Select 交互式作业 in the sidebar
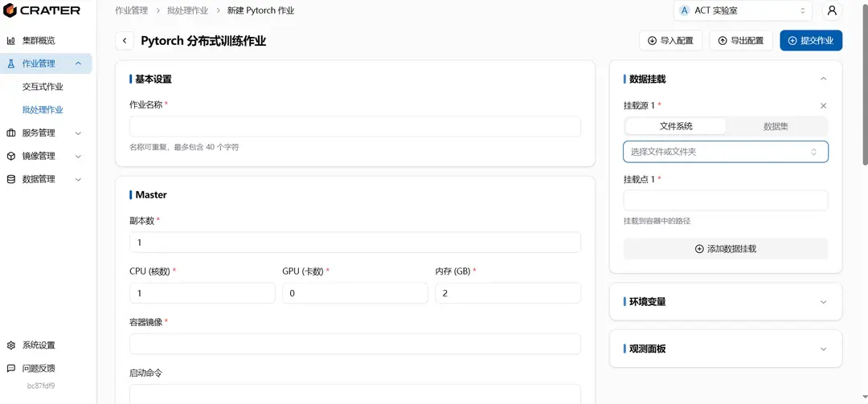Image resolution: width=868 pixels, height=404 pixels. (x=43, y=87)
